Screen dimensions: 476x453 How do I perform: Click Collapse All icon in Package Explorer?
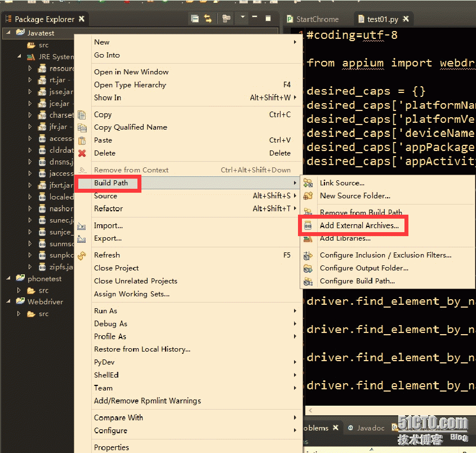pos(195,19)
